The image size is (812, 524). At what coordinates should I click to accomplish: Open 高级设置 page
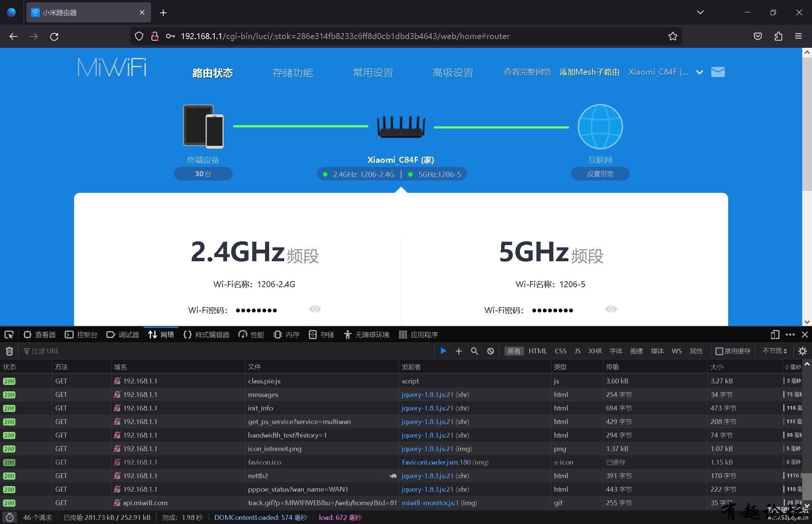(x=453, y=73)
